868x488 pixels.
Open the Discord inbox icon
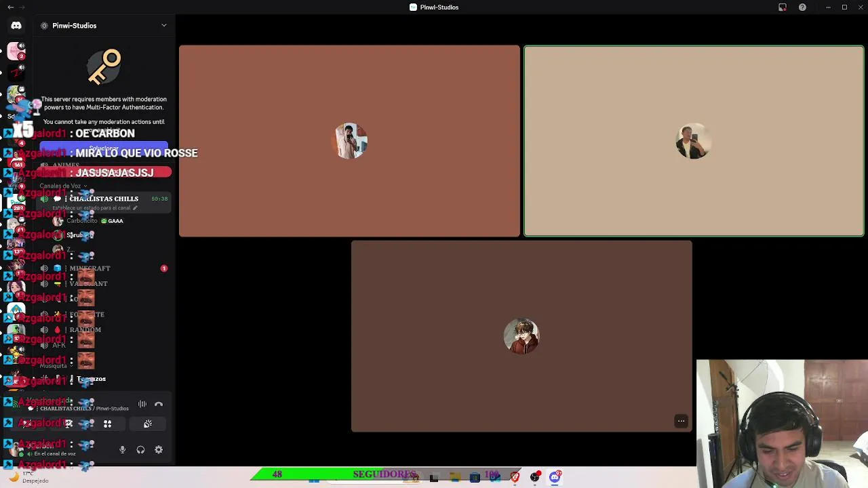[783, 7]
